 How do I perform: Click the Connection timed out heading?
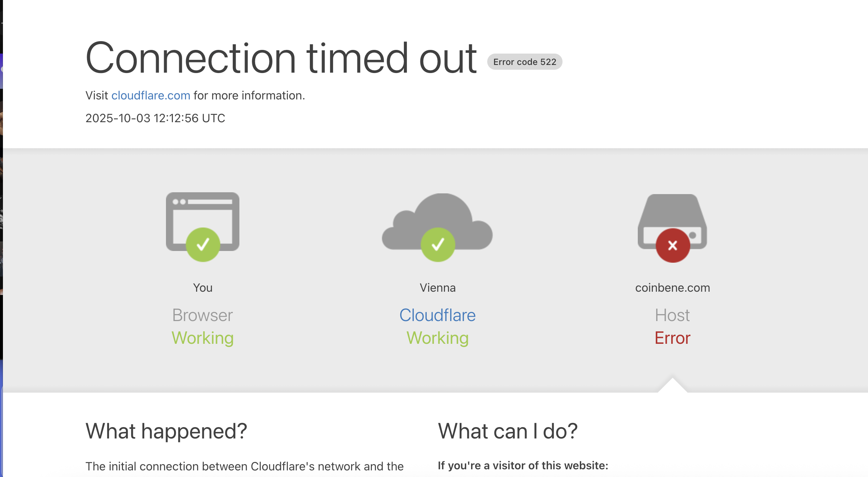click(x=281, y=58)
